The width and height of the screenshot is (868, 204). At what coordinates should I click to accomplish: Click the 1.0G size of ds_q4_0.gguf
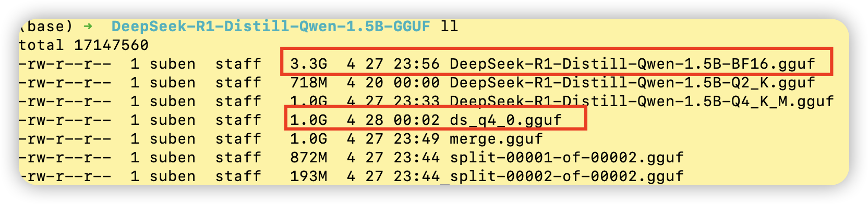pyautogui.click(x=309, y=120)
